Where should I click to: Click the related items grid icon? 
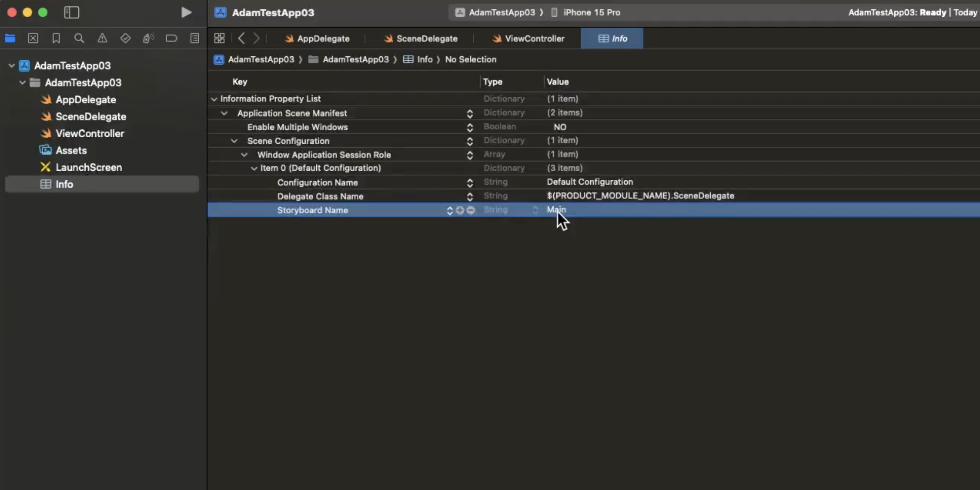coord(219,38)
